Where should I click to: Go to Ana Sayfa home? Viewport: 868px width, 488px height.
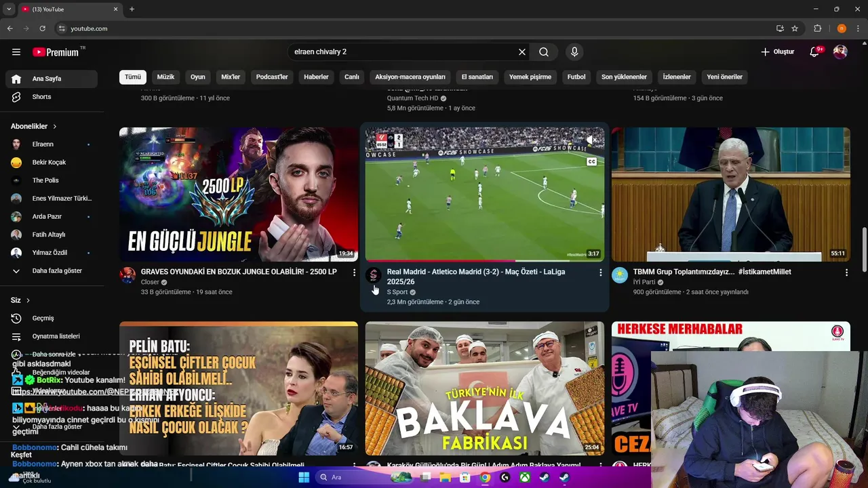[x=52, y=79]
